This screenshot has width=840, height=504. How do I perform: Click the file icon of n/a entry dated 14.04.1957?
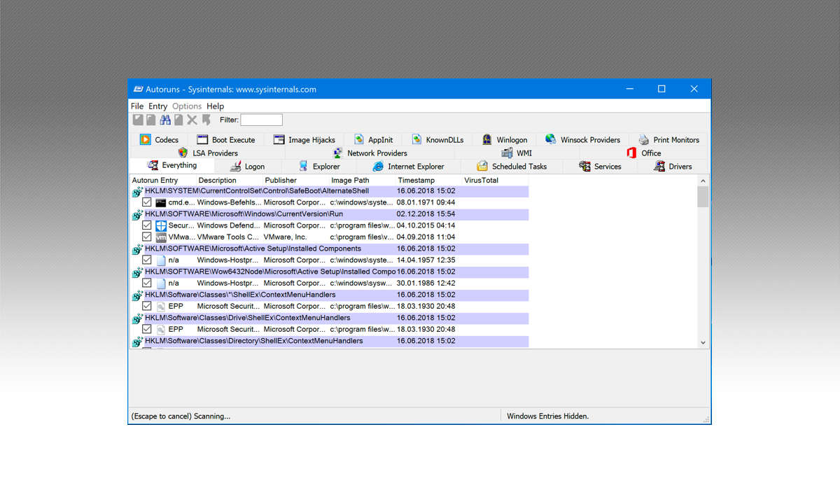pos(161,260)
